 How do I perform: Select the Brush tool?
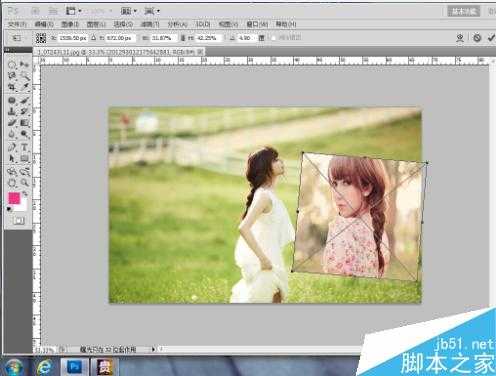pyautogui.click(x=24, y=100)
